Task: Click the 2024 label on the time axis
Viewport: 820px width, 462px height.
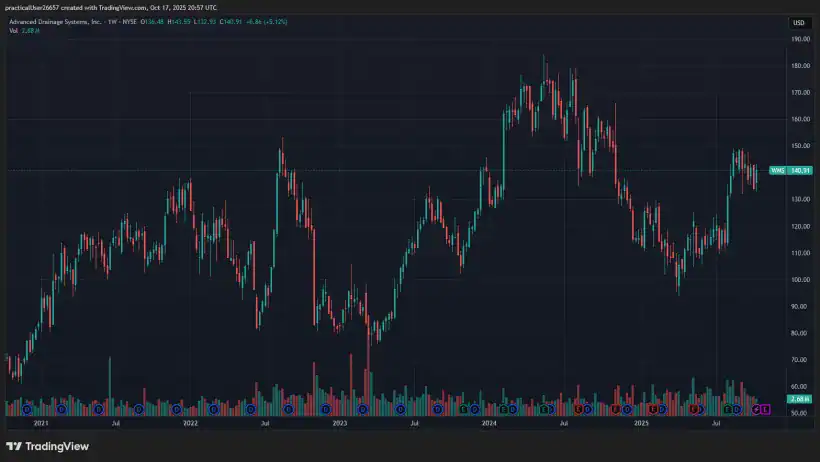Action: pyautogui.click(x=489, y=424)
